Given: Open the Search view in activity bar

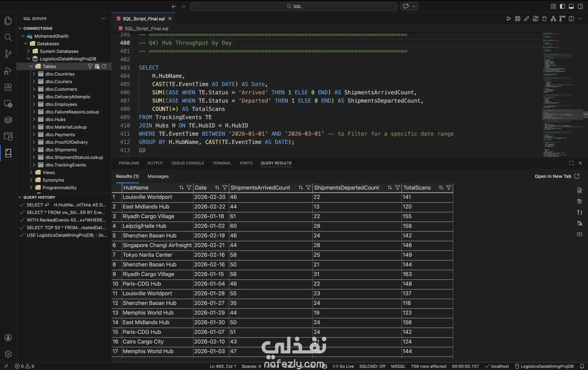Looking at the screenshot, I should point(8,37).
